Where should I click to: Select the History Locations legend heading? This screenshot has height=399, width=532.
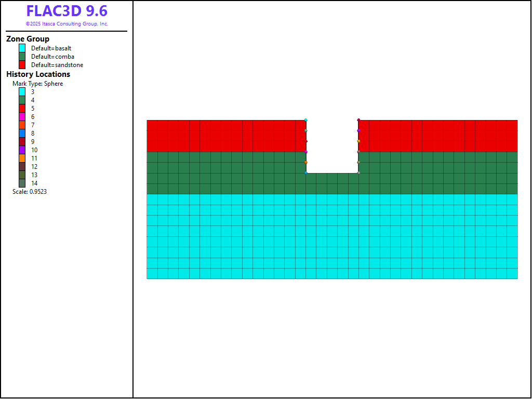tap(38, 74)
